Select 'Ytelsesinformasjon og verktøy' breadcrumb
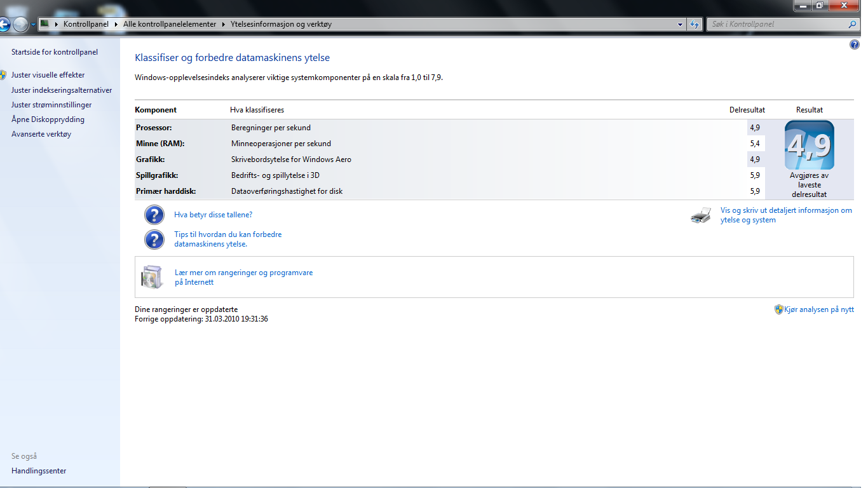Viewport: 868px width, 488px height. click(281, 24)
